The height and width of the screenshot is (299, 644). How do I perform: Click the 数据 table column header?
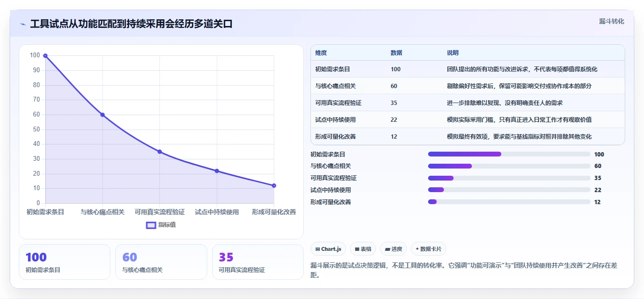396,53
